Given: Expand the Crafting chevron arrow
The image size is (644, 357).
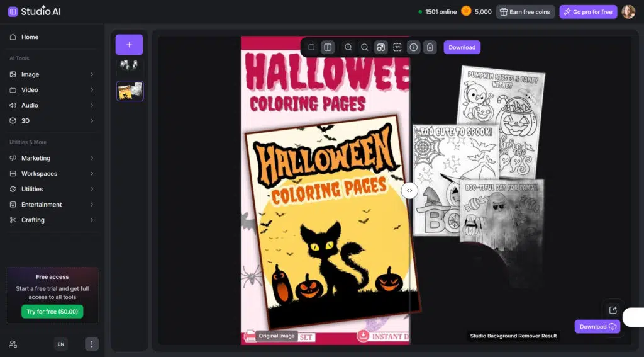Looking at the screenshot, I should coord(92,220).
